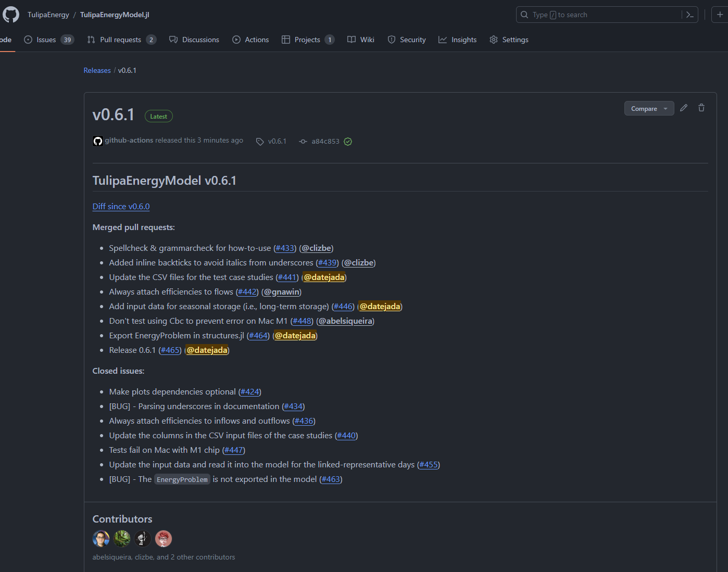Open pull request #442
The height and width of the screenshot is (572, 728).
coord(247,292)
